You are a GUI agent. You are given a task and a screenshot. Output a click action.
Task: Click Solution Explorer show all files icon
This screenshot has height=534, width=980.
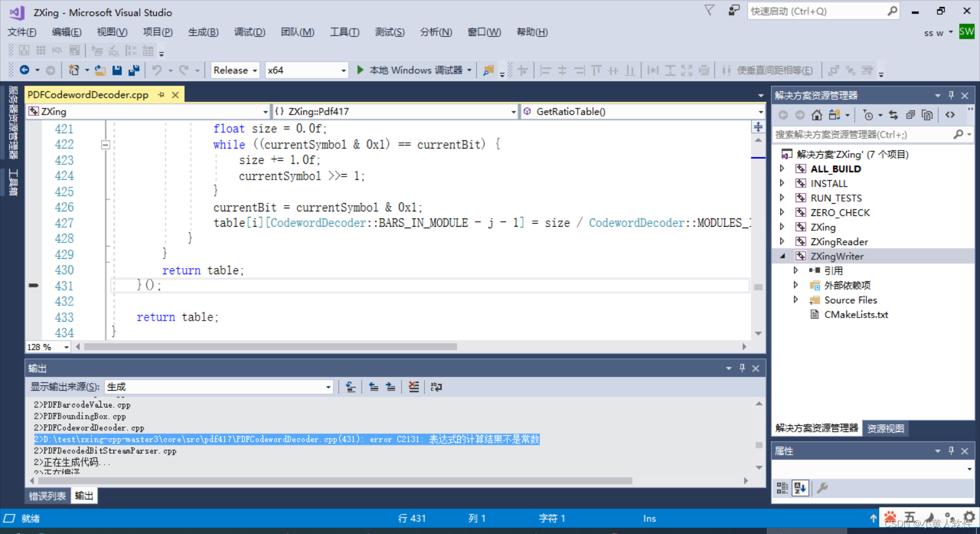(x=927, y=115)
